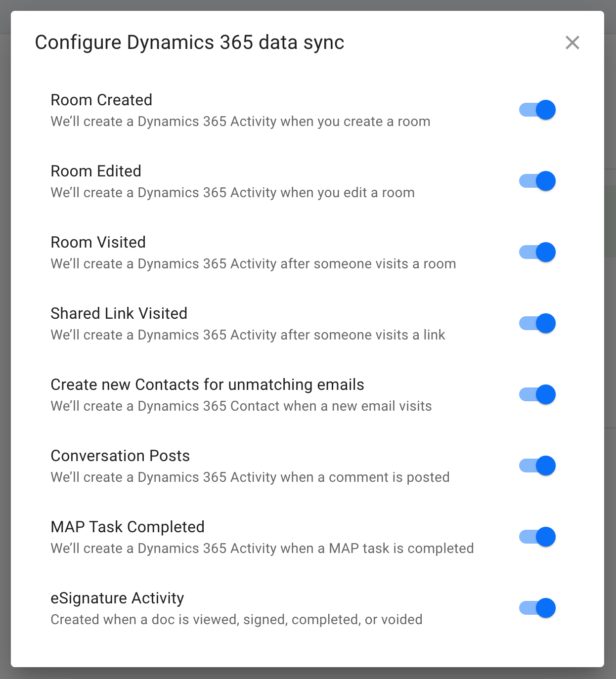The width and height of the screenshot is (616, 679).
Task: Disable the Shared Link Visited toggle
Action: point(536,323)
